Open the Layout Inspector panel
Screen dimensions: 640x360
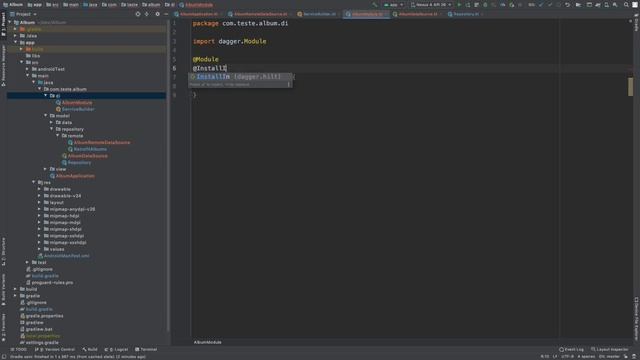[610, 349]
